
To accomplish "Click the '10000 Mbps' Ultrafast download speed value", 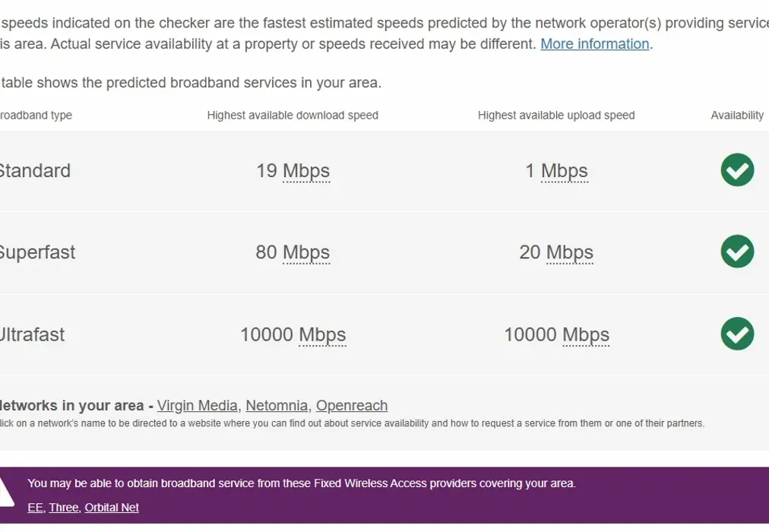I will click(x=293, y=334).
